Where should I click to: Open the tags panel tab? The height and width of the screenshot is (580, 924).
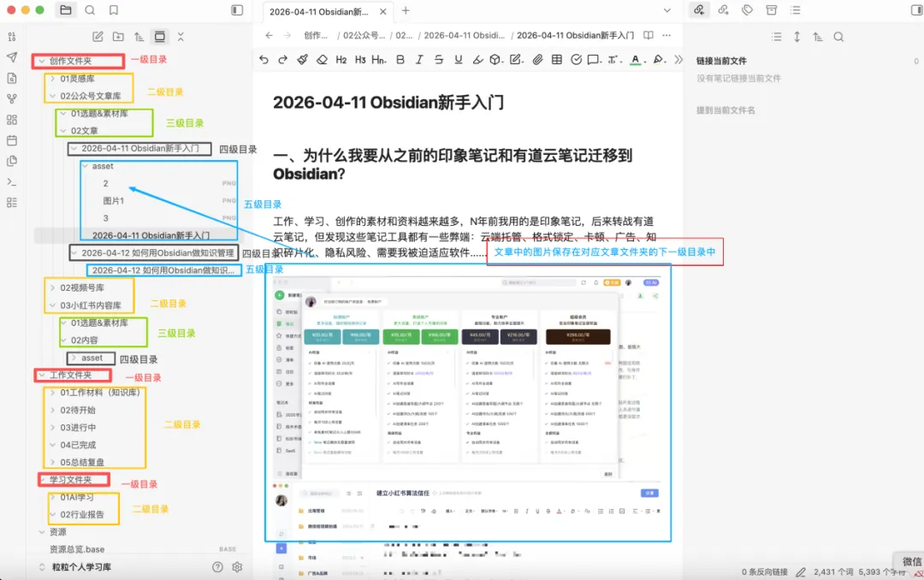[x=747, y=10]
